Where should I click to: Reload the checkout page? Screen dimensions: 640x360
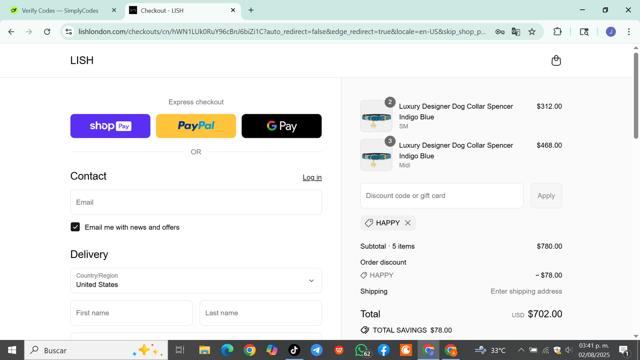(47, 31)
